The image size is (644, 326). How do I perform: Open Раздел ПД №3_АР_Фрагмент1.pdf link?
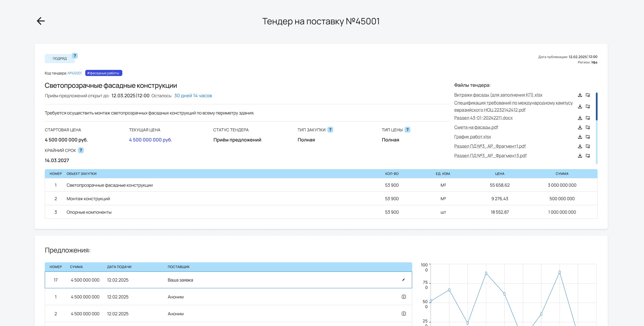490,146
